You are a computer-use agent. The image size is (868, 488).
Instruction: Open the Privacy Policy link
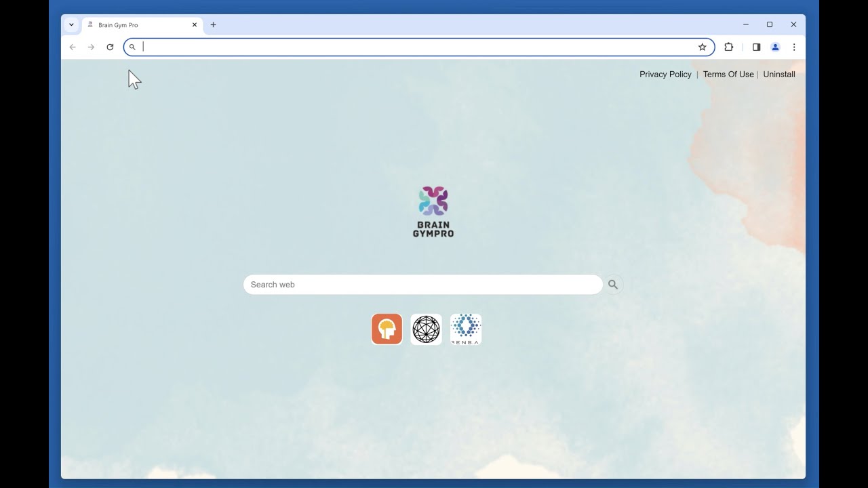click(x=665, y=75)
